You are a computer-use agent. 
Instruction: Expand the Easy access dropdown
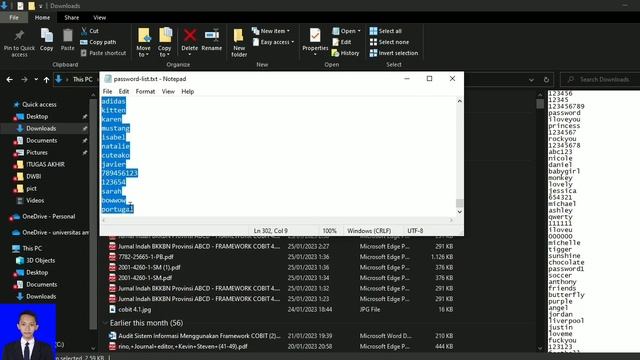tap(293, 42)
